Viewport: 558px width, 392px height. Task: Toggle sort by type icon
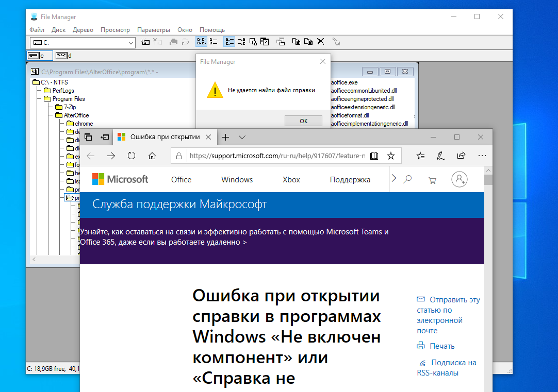pyautogui.click(x=241, y=42)
